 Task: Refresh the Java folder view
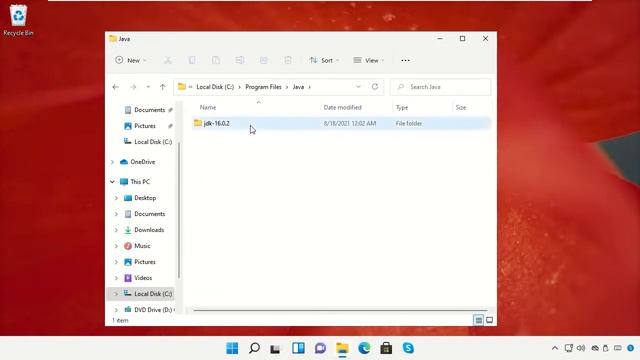pos(375,87)
